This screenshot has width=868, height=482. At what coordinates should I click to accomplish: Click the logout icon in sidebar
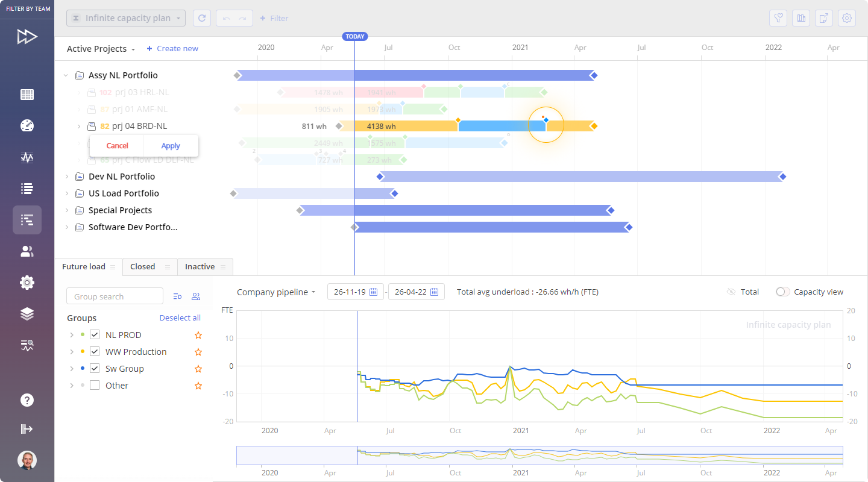point(27,429)
